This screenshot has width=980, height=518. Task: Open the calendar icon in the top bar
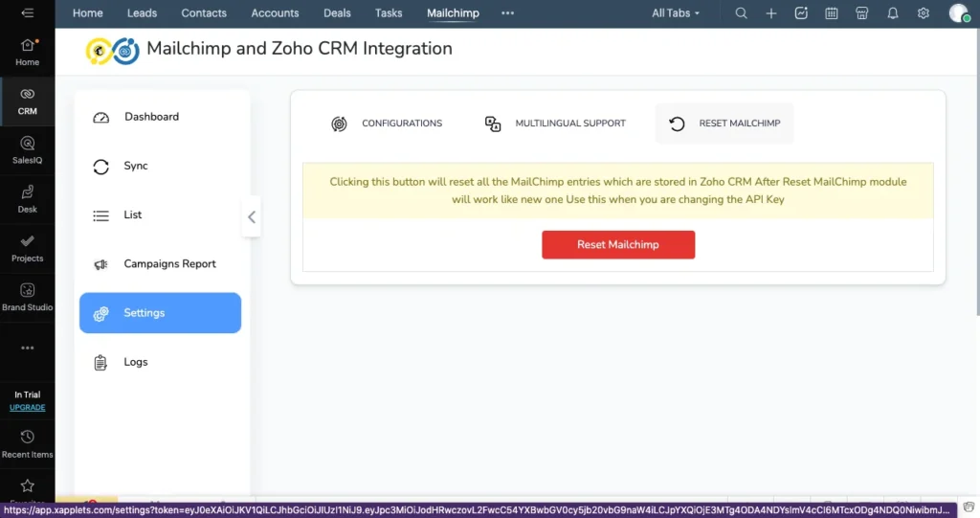pyautogui.click(x=832, y=13)
